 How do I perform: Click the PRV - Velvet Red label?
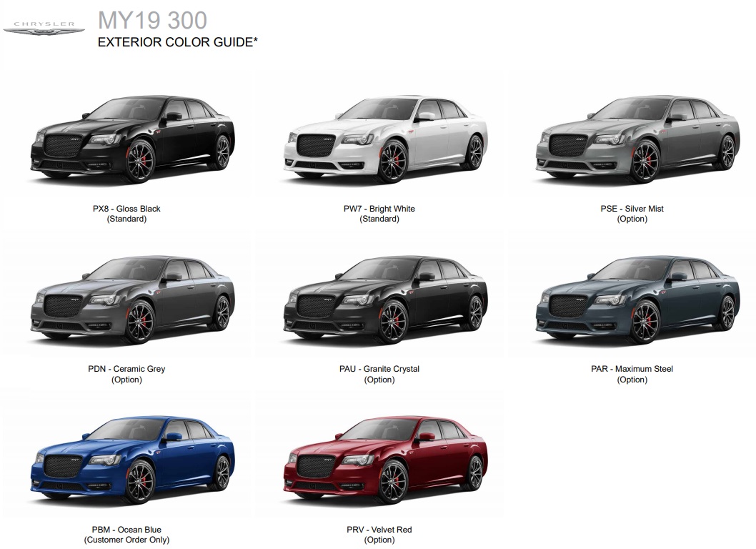(379, 530)
